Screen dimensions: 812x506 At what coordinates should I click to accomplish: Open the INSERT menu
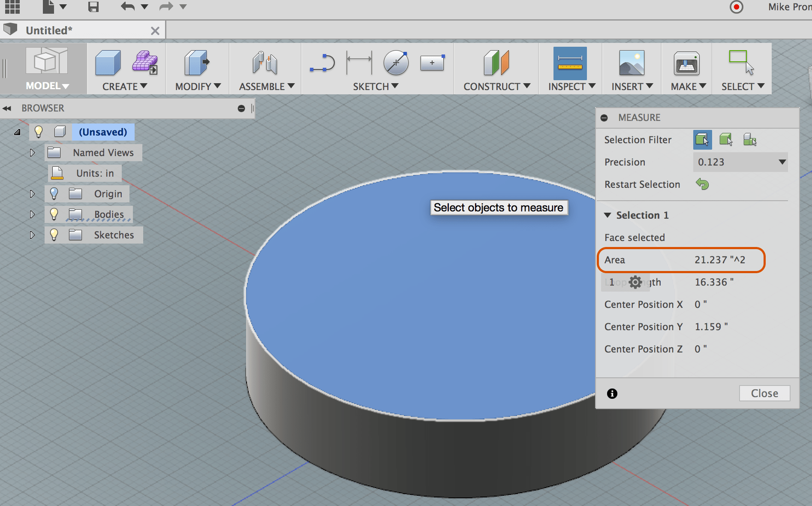pos(632,87)
